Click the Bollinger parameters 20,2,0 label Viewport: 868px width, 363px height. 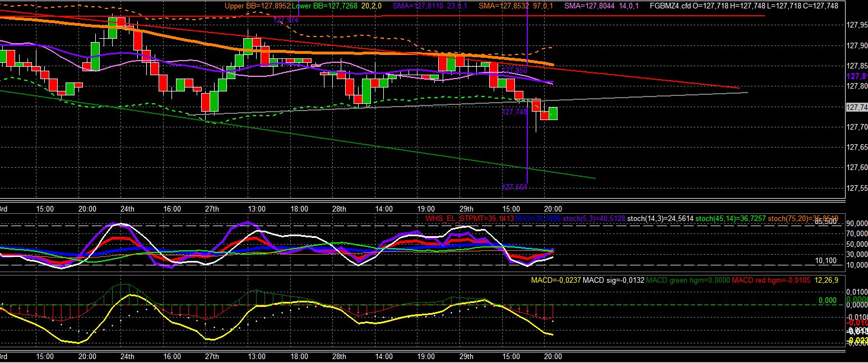(372, 6)
